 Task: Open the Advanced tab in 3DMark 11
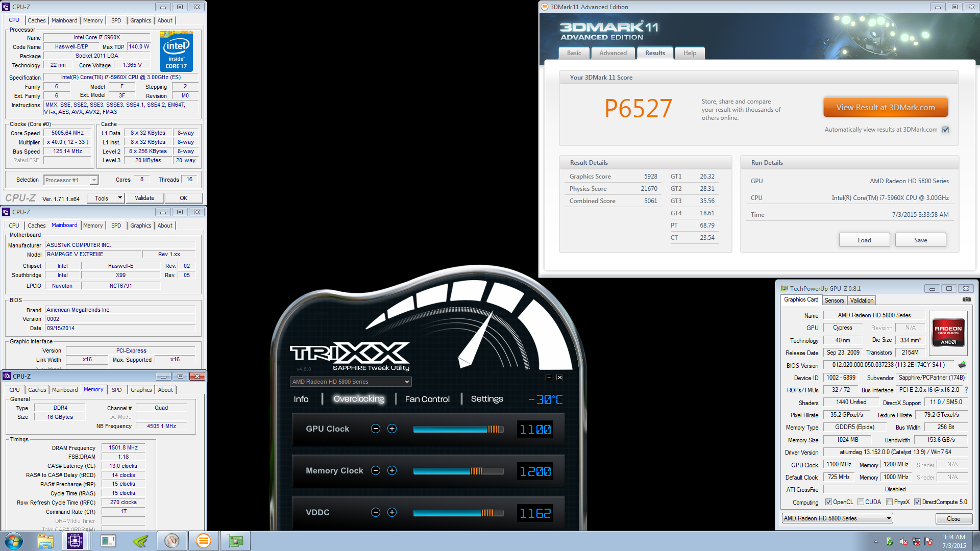[613, 53]
